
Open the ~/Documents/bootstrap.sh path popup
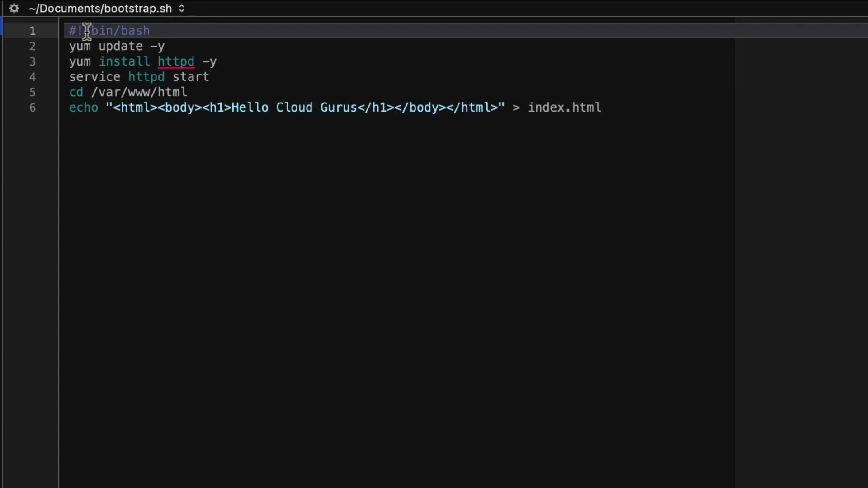100,9
